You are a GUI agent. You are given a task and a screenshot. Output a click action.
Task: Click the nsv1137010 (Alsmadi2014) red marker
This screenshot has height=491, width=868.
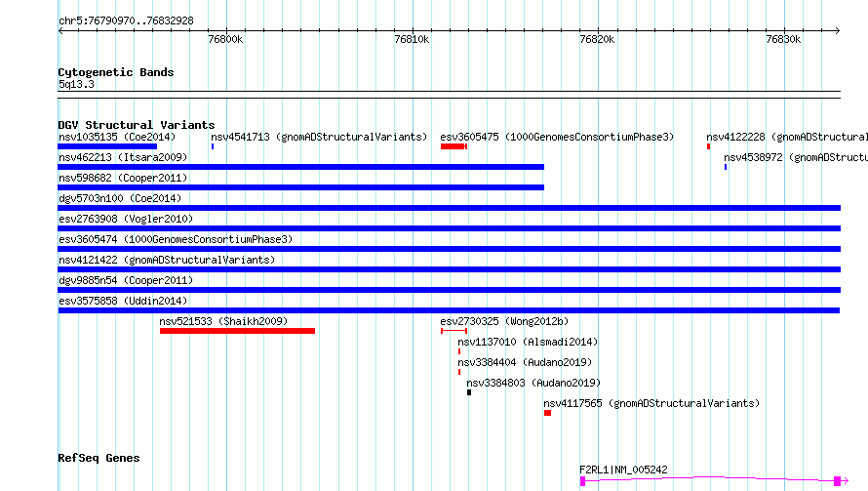(x=459, y=351)
